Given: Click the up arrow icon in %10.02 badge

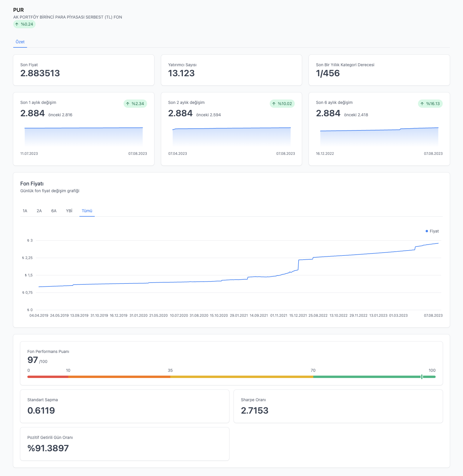Looking at the screenshot, I should coord(274,104).
